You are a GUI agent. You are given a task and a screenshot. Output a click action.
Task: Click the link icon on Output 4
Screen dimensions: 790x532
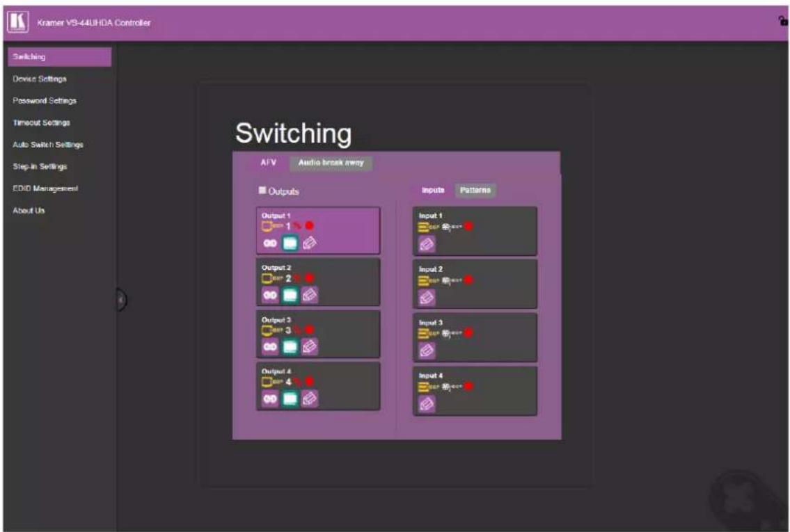[x=270, y=399]
